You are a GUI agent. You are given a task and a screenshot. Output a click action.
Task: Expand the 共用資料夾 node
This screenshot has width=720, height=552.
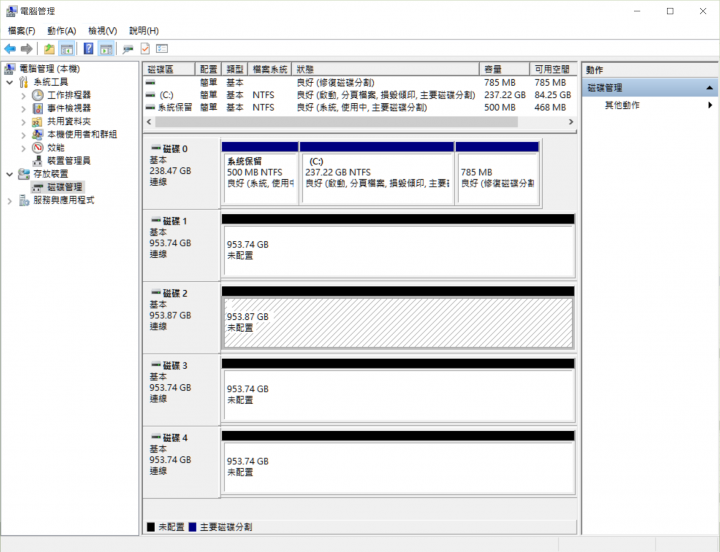point(23,122)
